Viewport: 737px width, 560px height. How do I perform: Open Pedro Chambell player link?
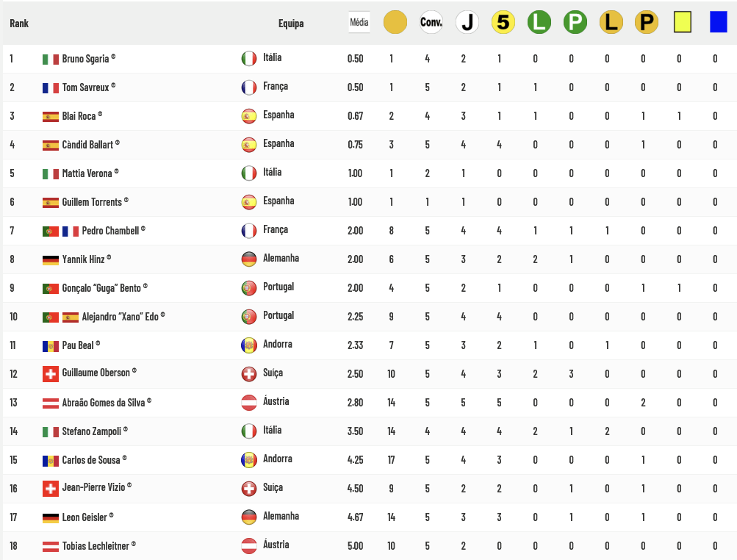pos(110,231)
